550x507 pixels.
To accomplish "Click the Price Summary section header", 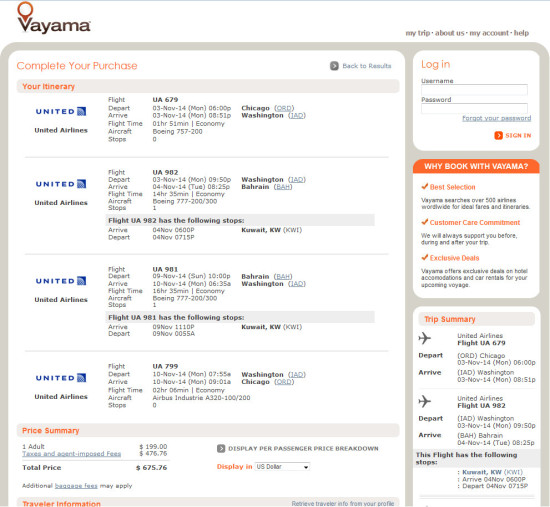I will [x=208, y=431].
